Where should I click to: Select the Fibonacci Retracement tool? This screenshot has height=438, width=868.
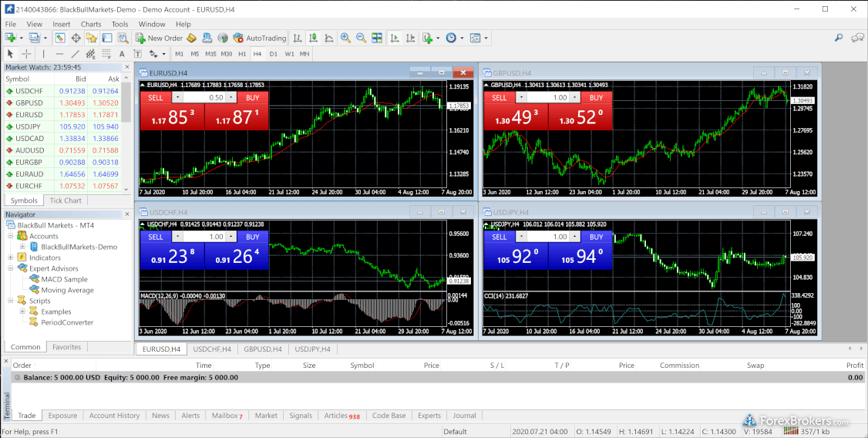click(x=106, y=54)
